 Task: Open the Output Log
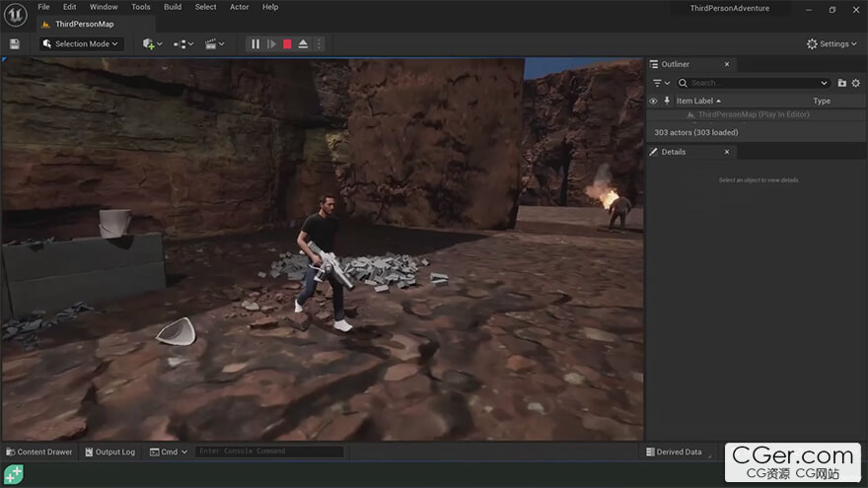coord(110,452)
